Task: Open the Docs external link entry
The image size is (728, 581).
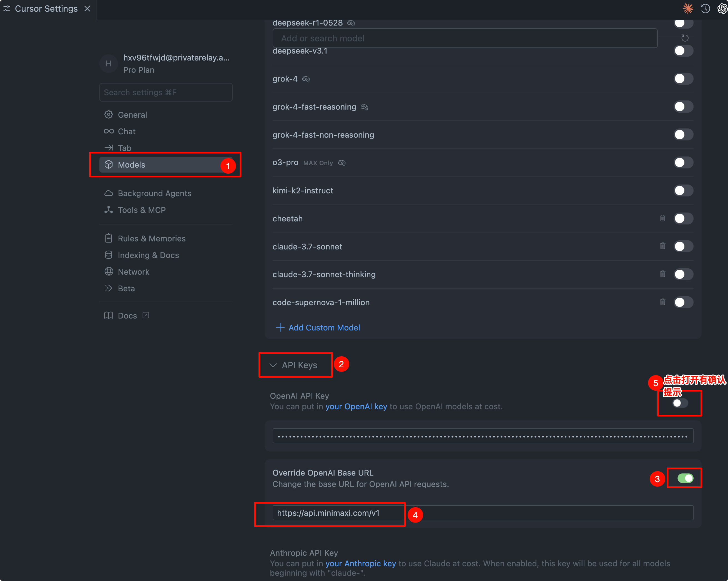Action: (126, 315)
